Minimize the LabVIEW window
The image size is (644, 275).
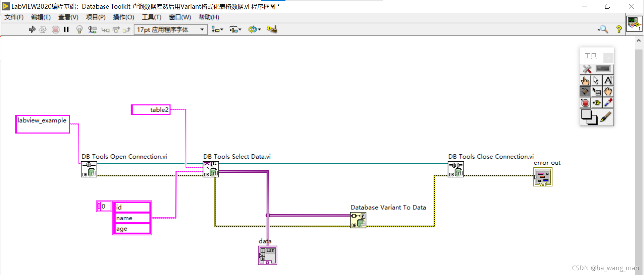(x=585, y=6)
